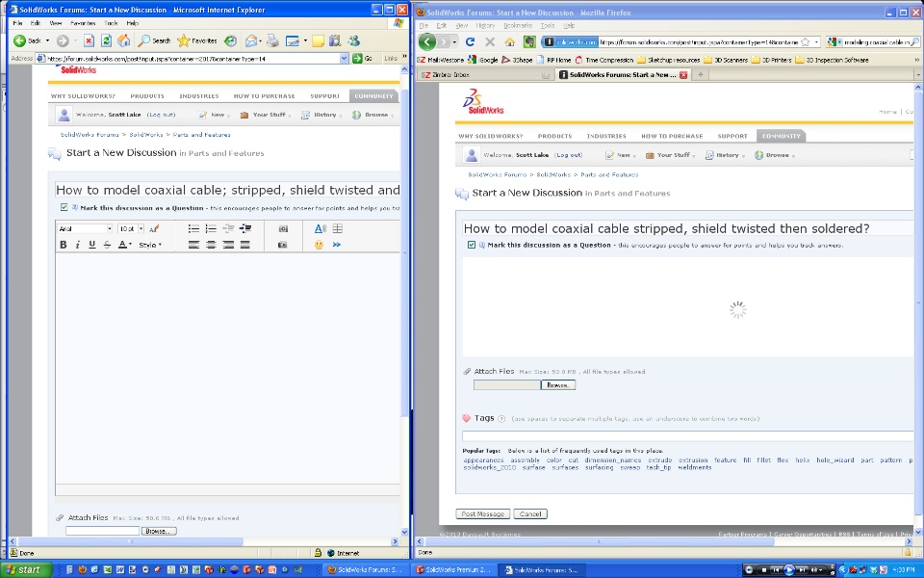Toggle italic formatting in the IE editor
This screenshot has width=924, height=578.
coord(77,245)
